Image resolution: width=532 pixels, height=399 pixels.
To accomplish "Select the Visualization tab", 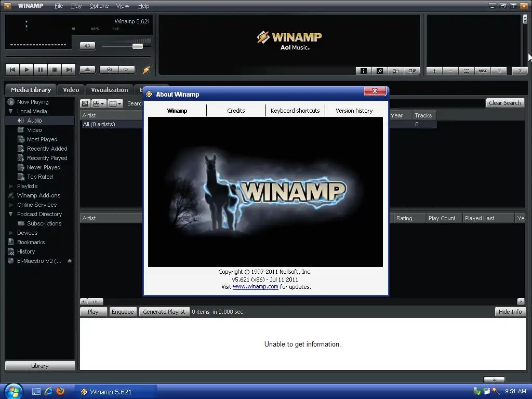I will (x=109, y=90).
